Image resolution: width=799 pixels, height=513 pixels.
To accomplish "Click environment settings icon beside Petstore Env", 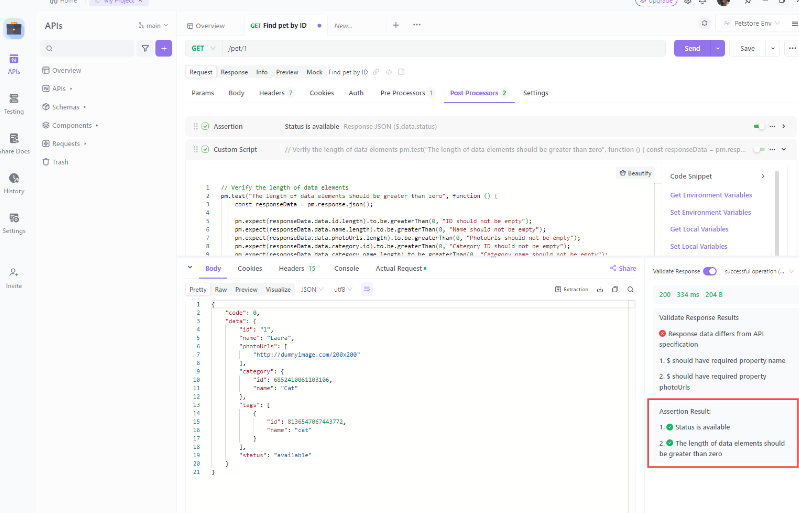I will [705, 23].
